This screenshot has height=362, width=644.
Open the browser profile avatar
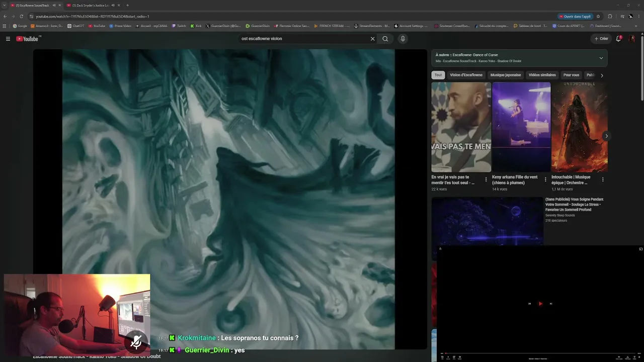[631, 16]
